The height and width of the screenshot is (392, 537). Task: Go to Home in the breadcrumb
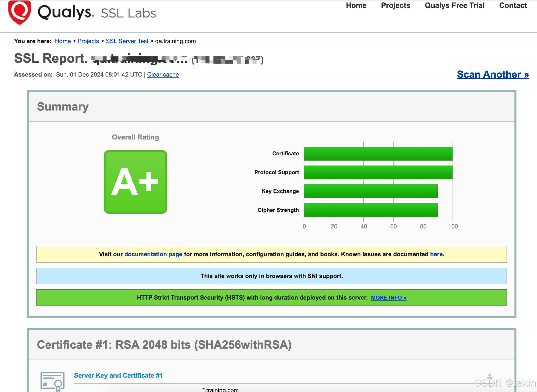click(63, 41)
